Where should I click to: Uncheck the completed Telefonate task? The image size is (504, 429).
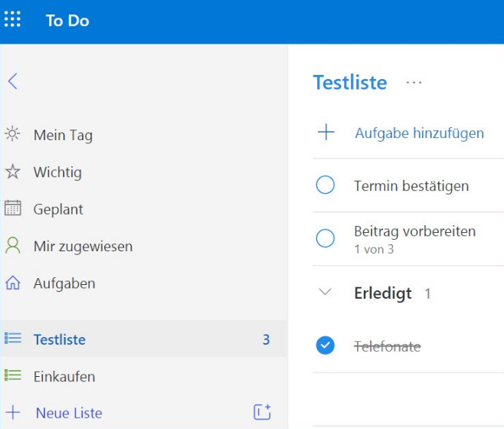pos(326,345)
